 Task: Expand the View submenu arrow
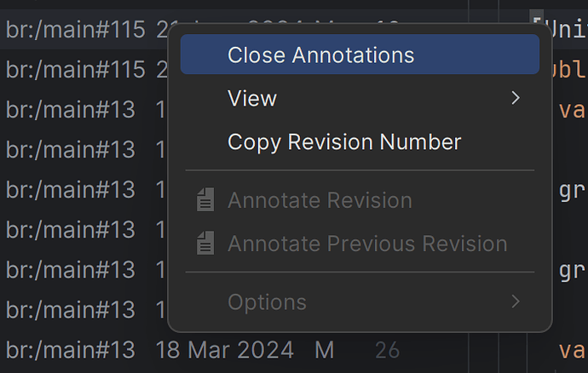coord(515,99)
